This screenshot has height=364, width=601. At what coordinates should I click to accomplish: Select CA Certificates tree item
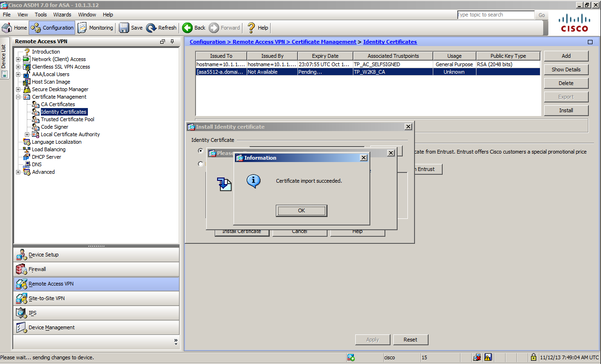click(x=58, y=104)
